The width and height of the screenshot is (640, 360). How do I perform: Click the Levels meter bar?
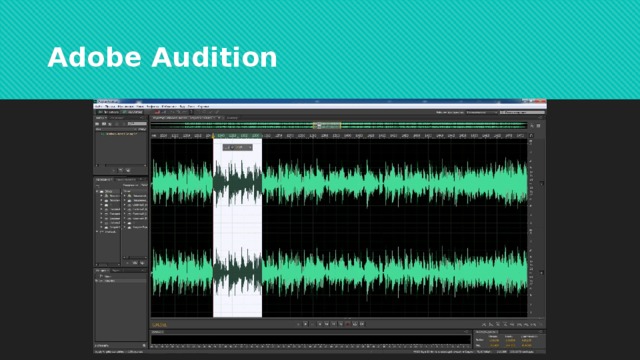(x=311, y=340)
